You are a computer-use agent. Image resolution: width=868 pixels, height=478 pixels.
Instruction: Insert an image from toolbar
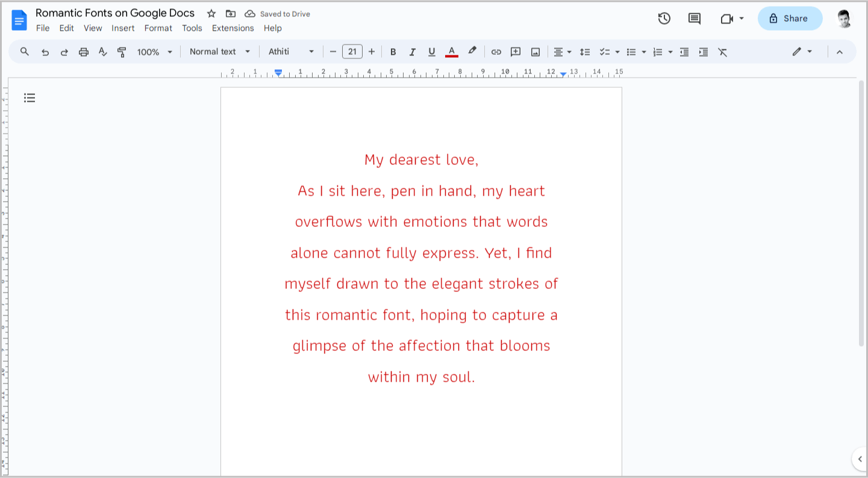pyautogui.click(x=535, y=52)
